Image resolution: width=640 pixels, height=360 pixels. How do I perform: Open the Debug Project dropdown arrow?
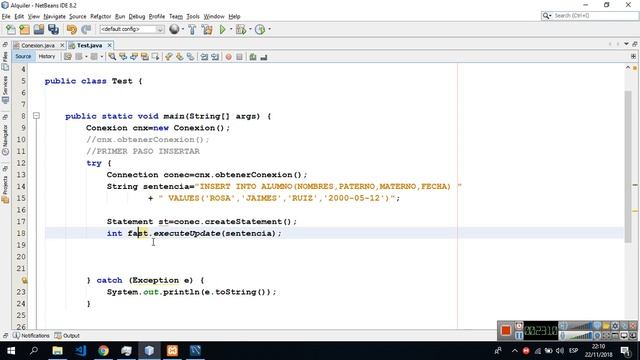[x=250, y=29]
